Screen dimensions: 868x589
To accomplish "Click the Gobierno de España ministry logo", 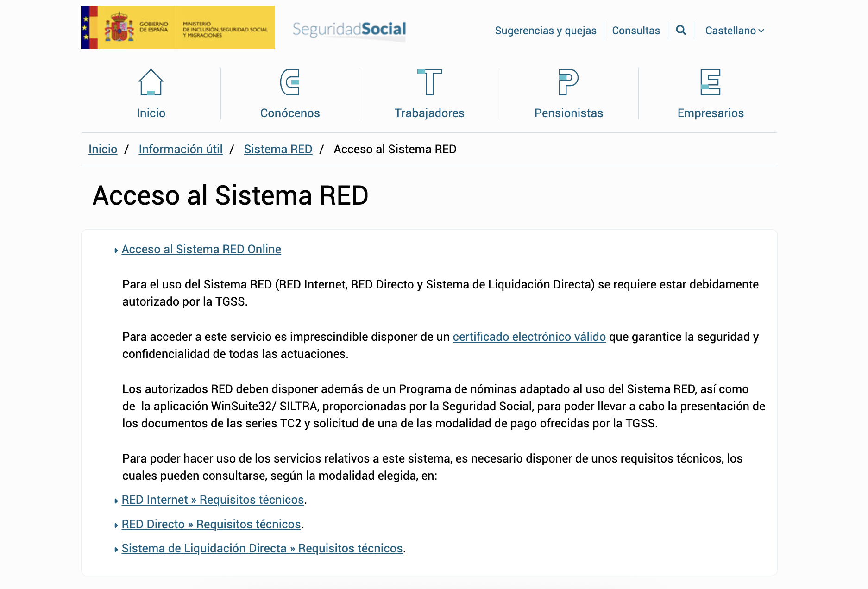I will tap(178, 27).
